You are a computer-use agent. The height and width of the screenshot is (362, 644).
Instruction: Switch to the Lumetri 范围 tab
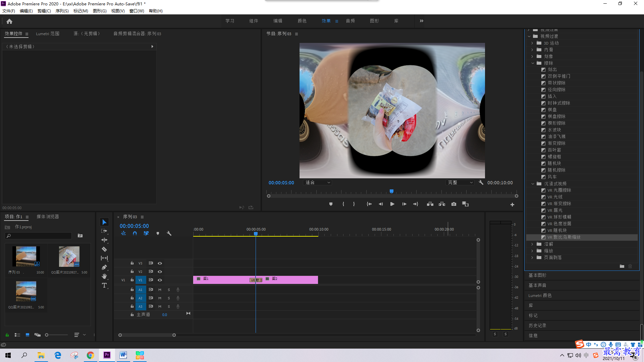[x=48, y=34]
